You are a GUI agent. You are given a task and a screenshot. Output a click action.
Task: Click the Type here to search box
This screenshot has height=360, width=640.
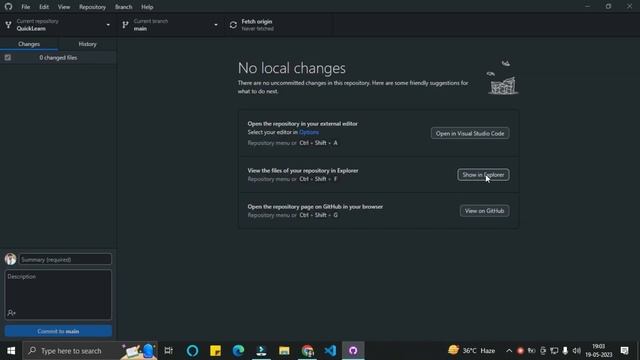pos(90,351)
